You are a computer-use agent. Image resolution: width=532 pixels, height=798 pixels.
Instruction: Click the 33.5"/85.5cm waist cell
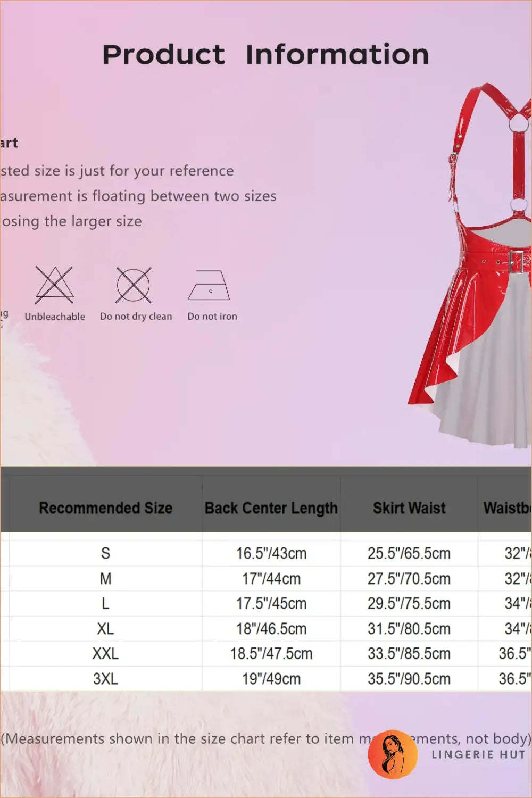pyautogui.click(x=409, y=653)
